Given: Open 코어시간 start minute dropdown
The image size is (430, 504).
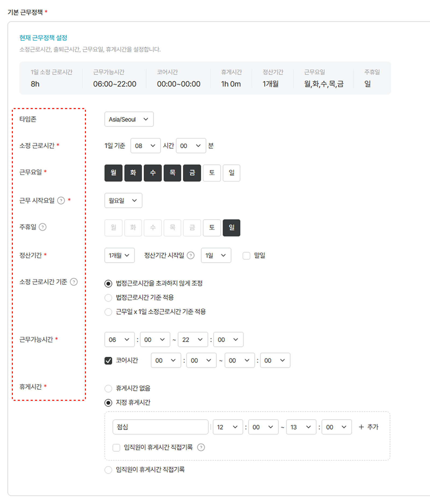Looking at the screenshot, I should [202, 360].
